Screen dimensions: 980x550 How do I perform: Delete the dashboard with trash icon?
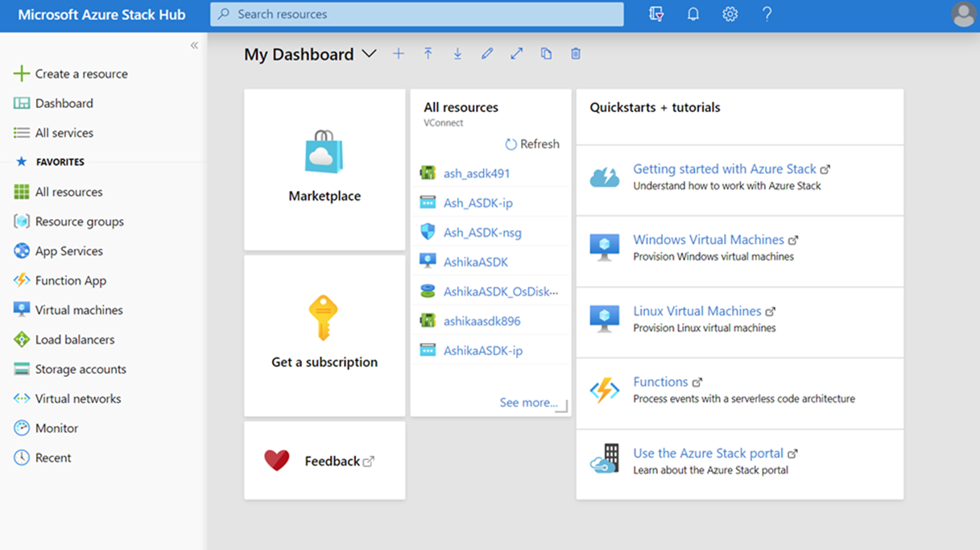pyautogui.click(x=576, y=54)
